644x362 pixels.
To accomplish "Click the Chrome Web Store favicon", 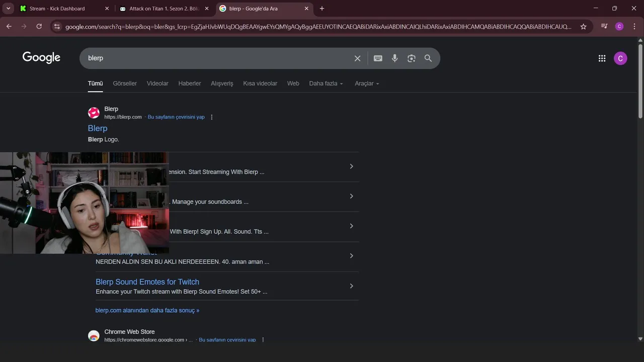I will [94, 336].
